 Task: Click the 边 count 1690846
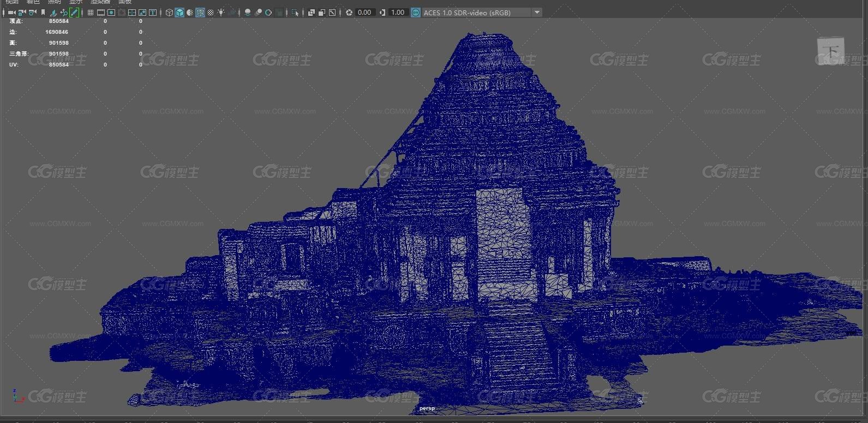click(57, 32)
